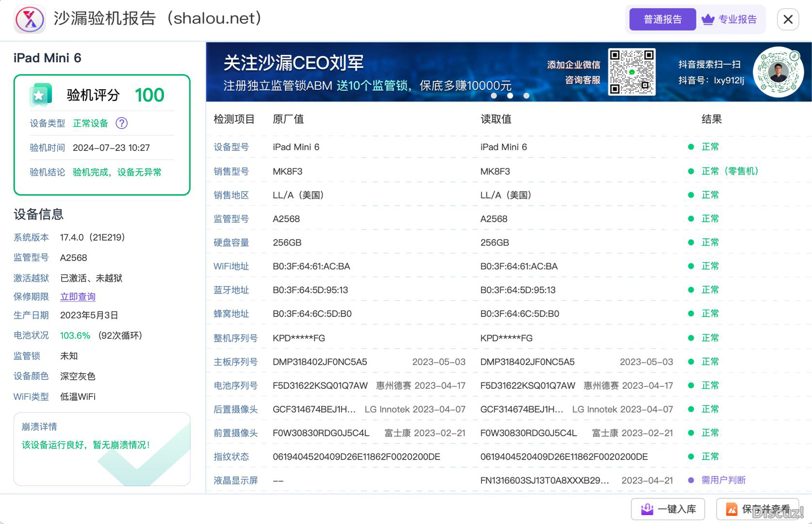Click the 已激活、未越狱 status text

point(91,278)
